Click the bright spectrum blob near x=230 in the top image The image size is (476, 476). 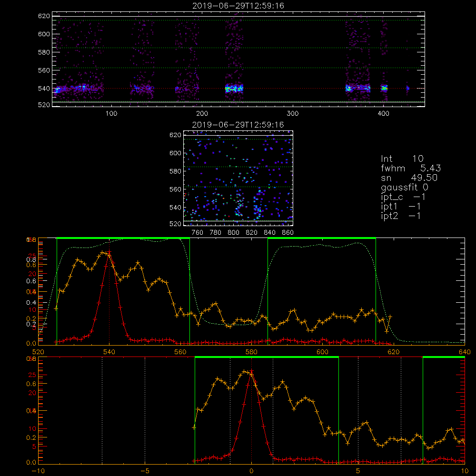[x=234, y=89]
